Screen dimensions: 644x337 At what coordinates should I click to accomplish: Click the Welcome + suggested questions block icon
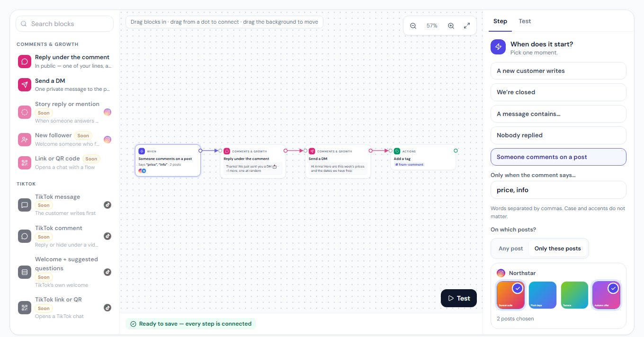25,272
